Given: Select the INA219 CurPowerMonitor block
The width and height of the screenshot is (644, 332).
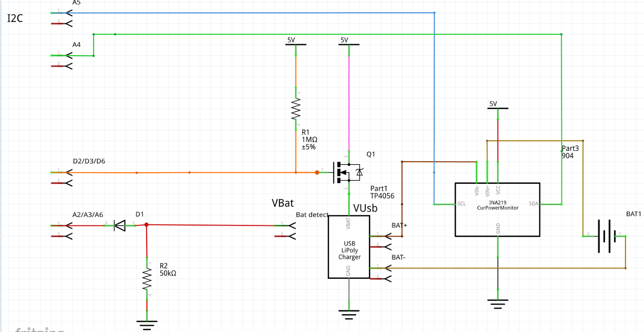Looking at the screenshot, I should pos(497,210).
